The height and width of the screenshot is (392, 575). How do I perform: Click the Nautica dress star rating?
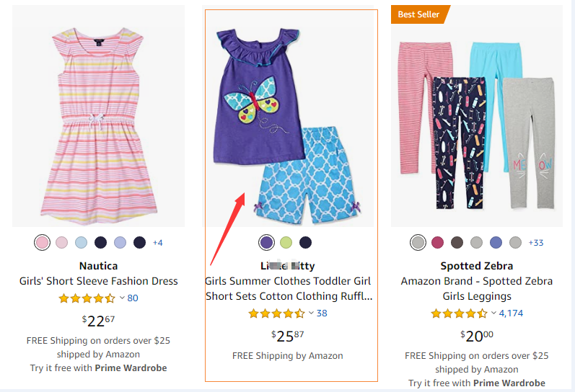pos(87,298)
